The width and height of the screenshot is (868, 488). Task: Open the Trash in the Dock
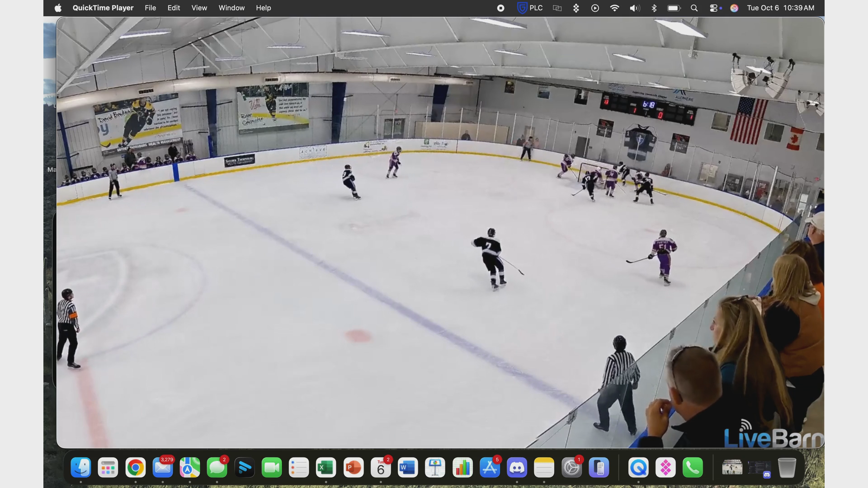click(x=787, y=468)
